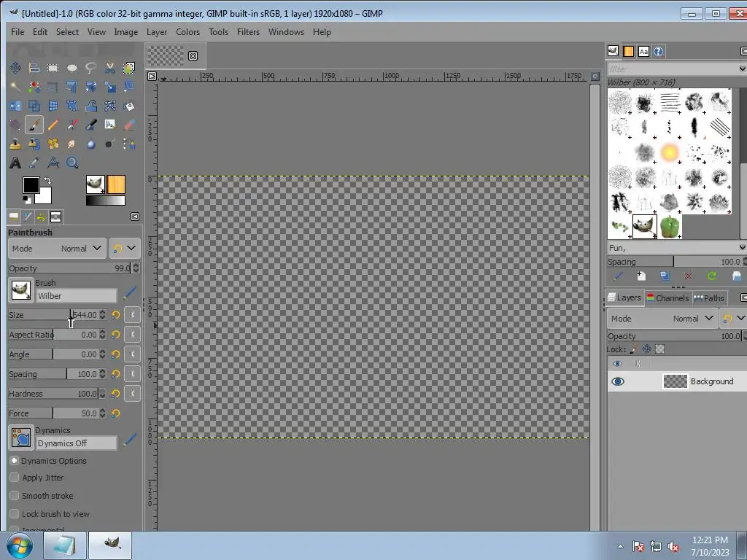Open the brush filter dropdown arrow
The image size is (747, 560).
pos(742,69)
